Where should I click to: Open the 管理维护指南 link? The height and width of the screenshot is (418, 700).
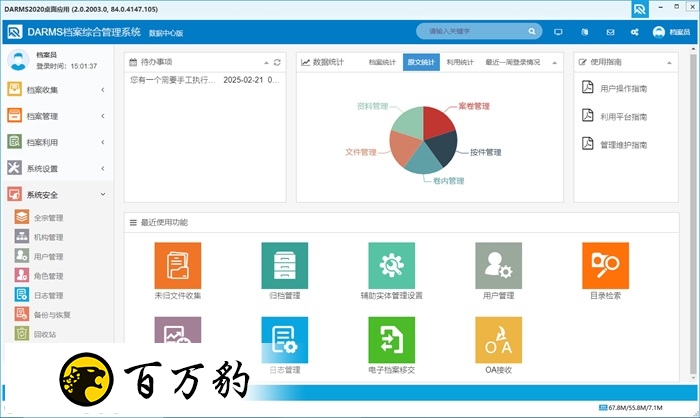point(622,145)
